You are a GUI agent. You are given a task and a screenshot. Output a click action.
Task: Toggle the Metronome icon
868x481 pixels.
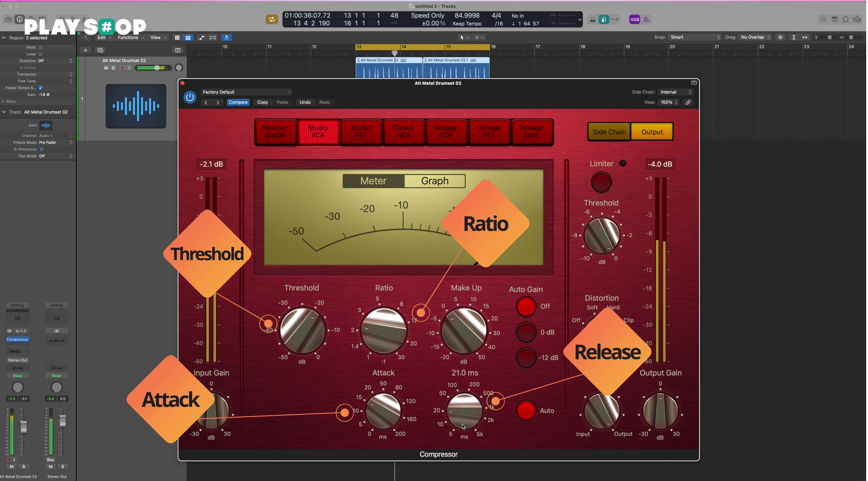coord(646,19)
